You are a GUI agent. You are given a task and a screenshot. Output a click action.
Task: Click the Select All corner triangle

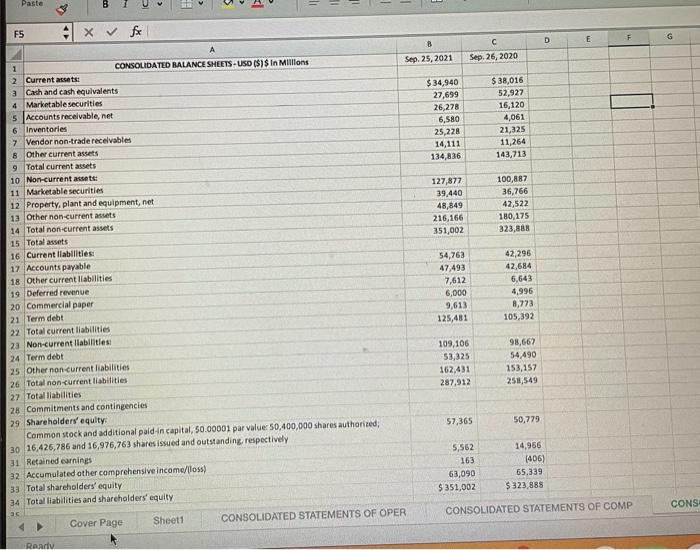[x=16, y=54]
